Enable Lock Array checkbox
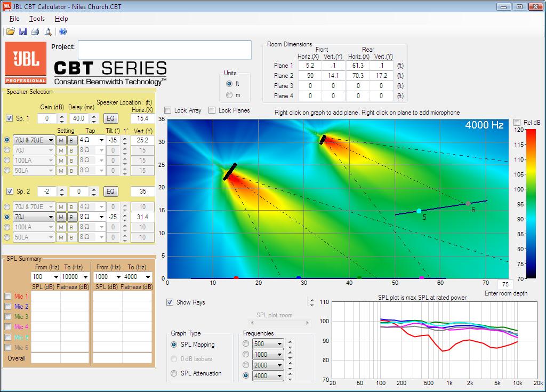 pyautogui.click(x=168, y=110)
